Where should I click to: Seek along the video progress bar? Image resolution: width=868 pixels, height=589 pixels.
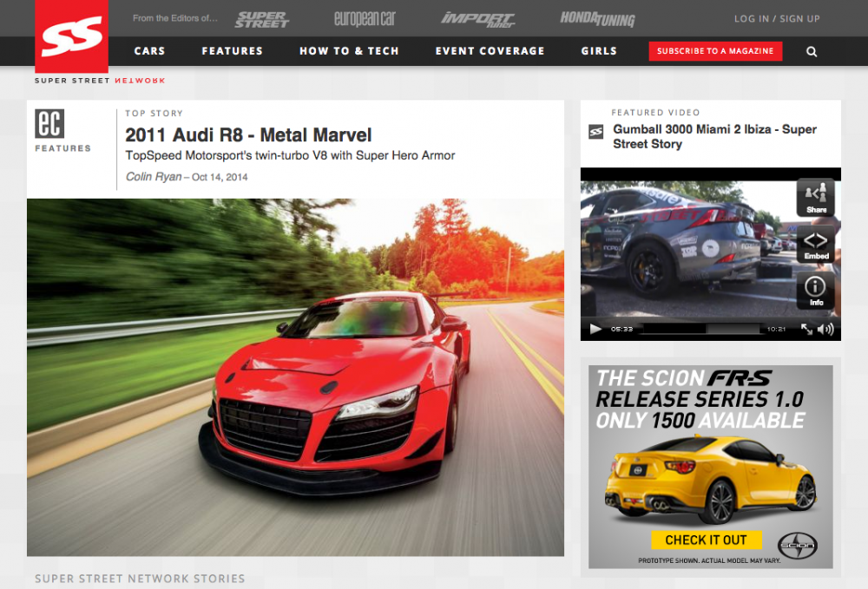pyautogui.click(x=700, y=329)
